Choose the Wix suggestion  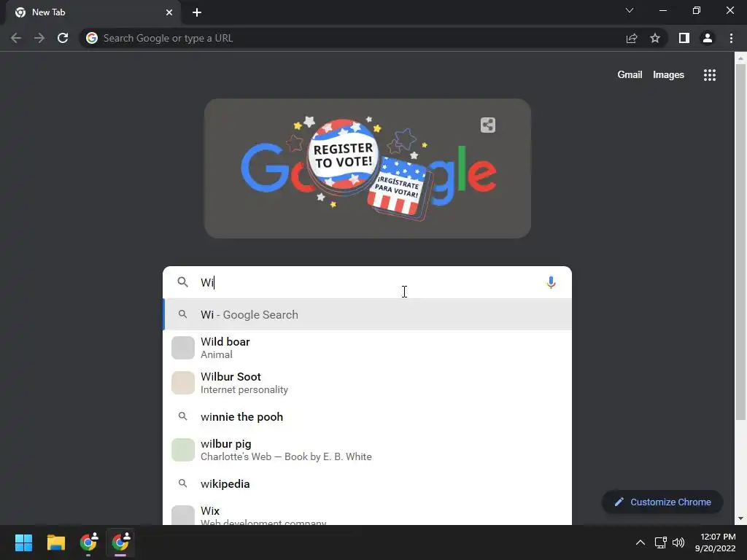point(368,513)
